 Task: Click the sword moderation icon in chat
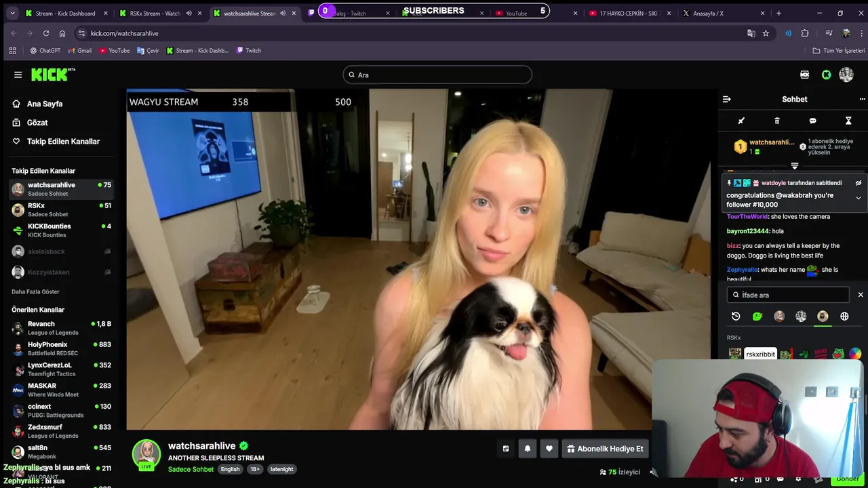(x=741, y=121)
